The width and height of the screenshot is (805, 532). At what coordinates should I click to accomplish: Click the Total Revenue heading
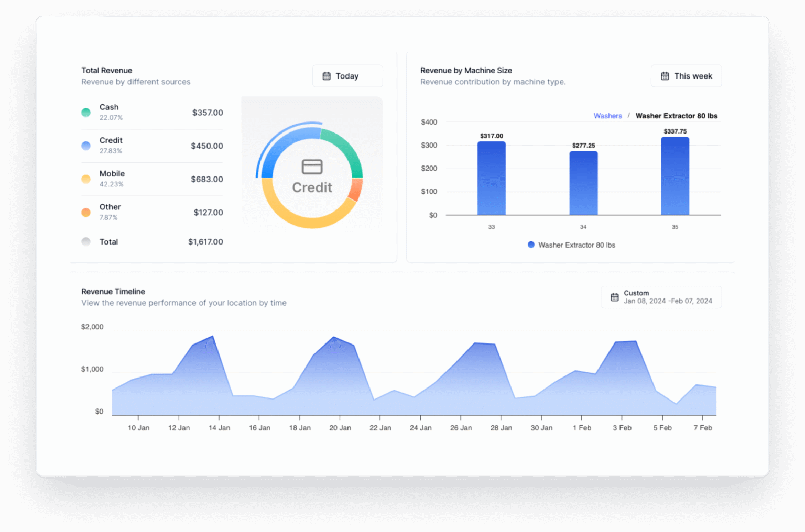106,70
